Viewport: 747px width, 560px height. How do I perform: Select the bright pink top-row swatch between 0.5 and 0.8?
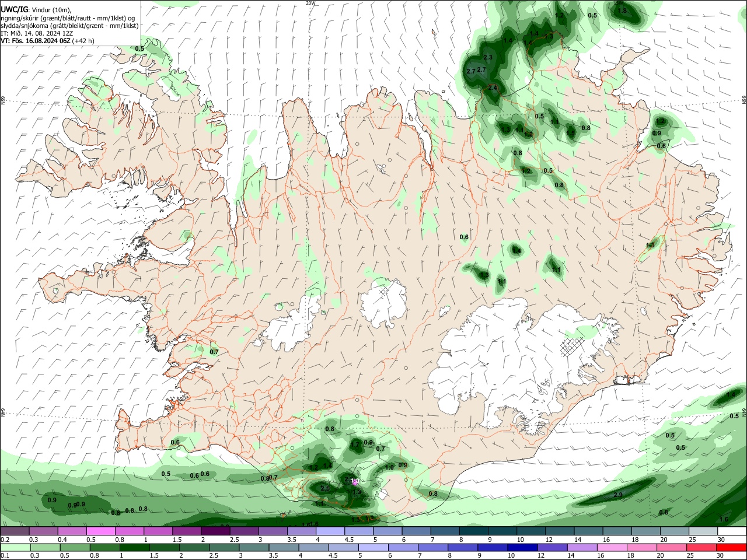100,531
